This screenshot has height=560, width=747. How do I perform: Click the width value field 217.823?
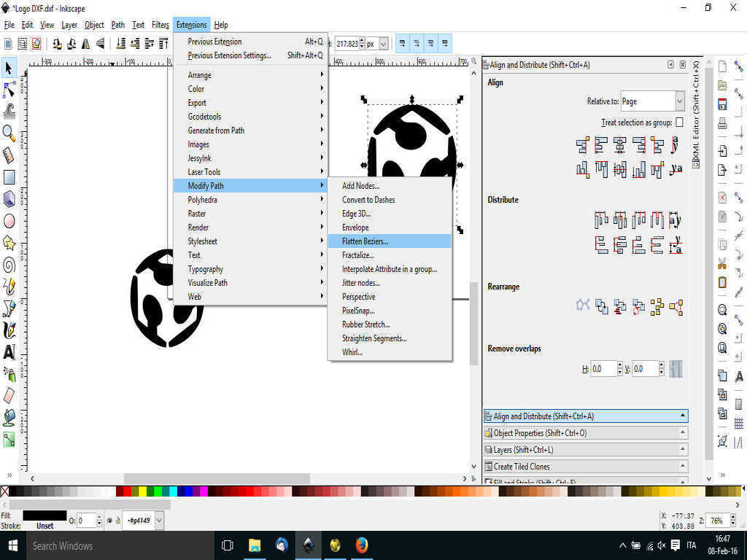tap(347, 44)
